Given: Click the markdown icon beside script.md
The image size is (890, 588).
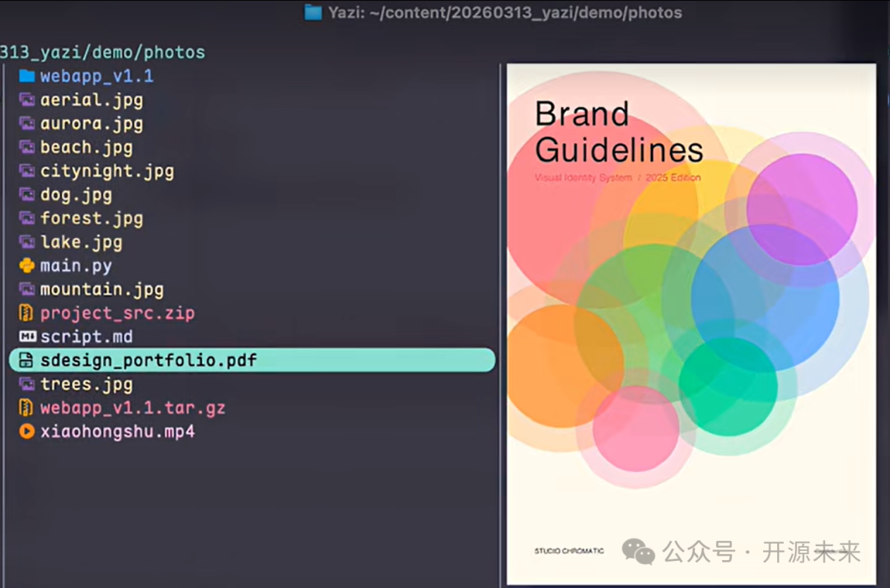Looking at the screenshot, I should (x=26, y=337).
